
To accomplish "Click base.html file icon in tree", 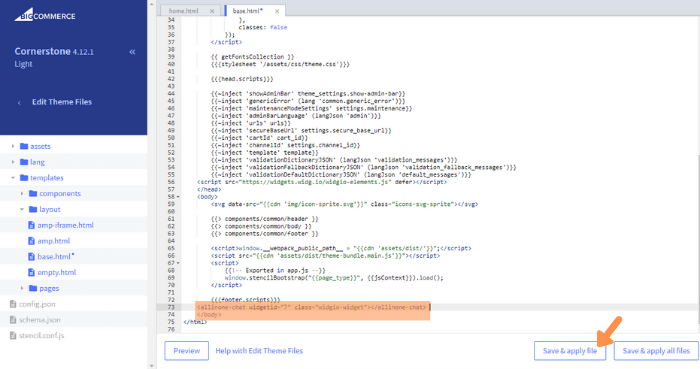I will click(31, 257).
